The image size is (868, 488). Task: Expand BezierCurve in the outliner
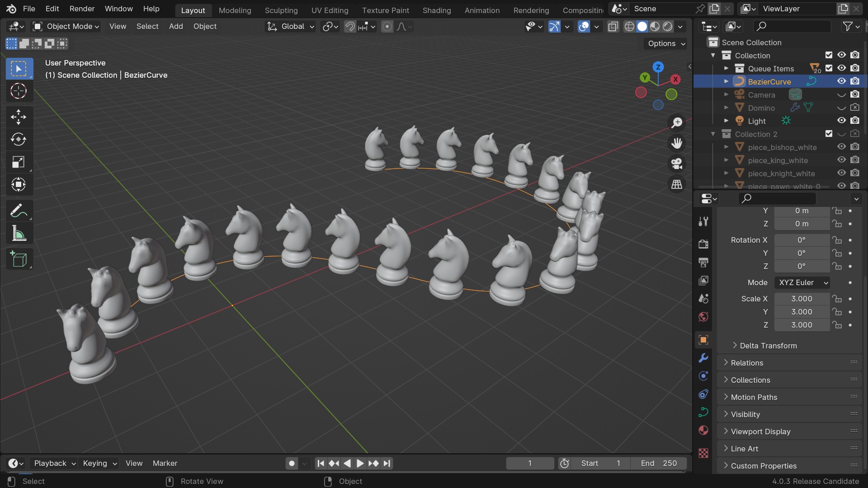726,81
